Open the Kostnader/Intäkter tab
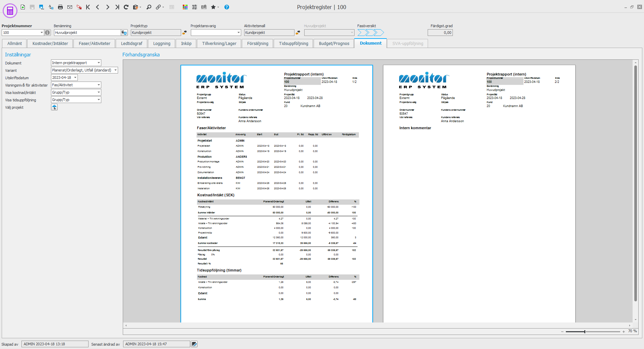The height and width of the screenshot is (349, 644). coord(50,44)
